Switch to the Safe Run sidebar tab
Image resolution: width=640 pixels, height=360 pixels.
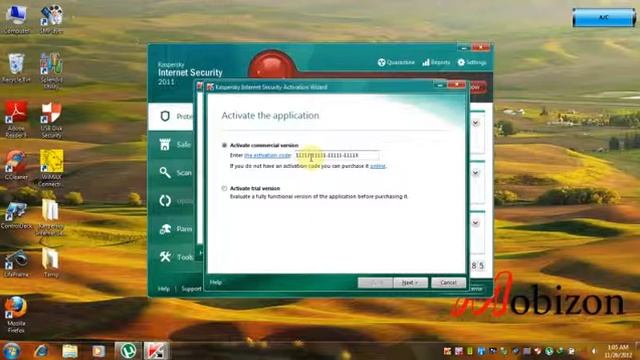[171, 144]
